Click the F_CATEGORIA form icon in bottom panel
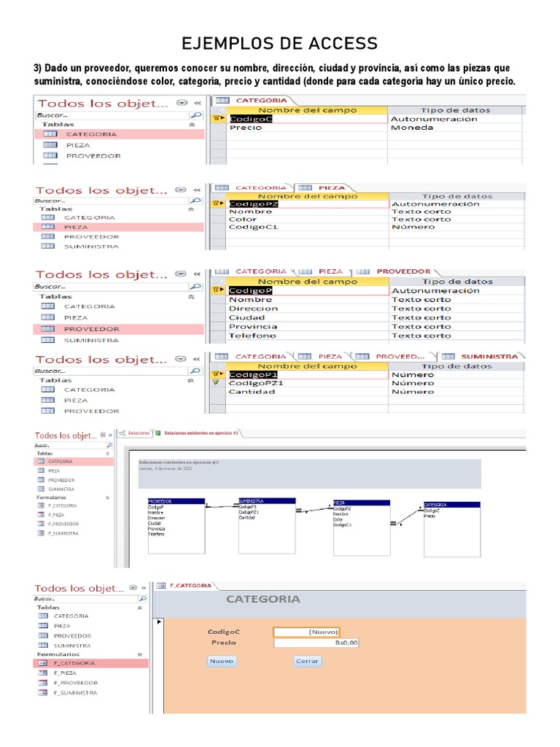Screen dimensions: 560x747 coord(42,663)
